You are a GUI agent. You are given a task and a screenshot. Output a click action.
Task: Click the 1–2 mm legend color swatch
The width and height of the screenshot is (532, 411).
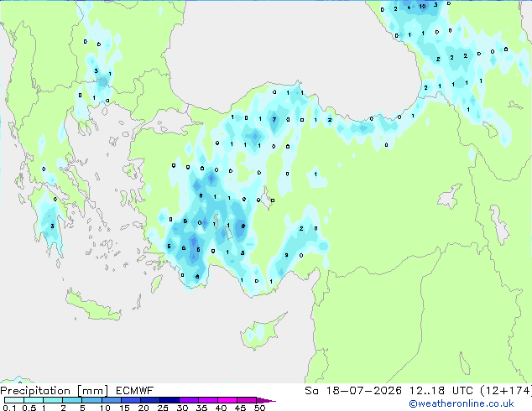pyautogui.click(x=53, y=400)
